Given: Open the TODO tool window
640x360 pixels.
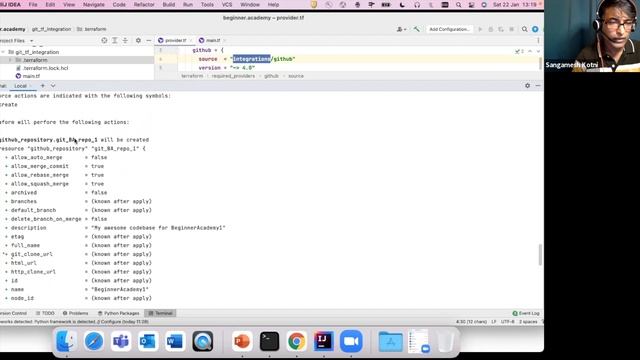Looking at the screenshot, I should click(45, 313).
